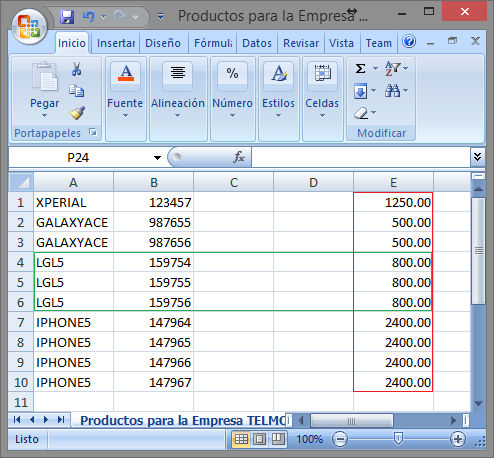Click the vertical scrollbar thumb
The image size is (494, 458).
(479, 251)
